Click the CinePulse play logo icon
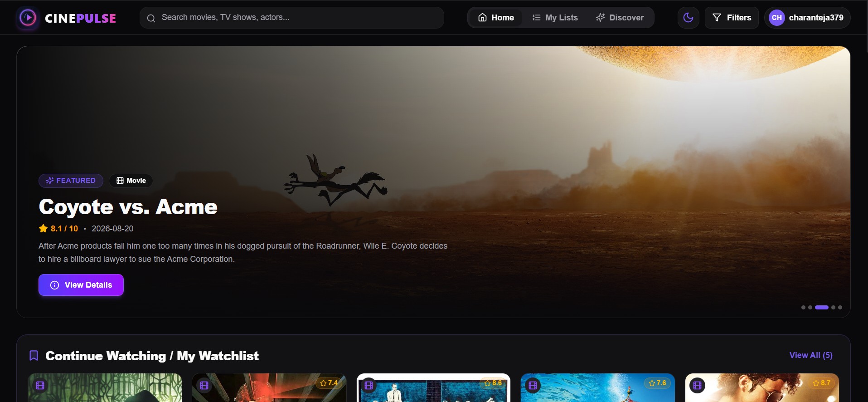 [x=28, y=18]
